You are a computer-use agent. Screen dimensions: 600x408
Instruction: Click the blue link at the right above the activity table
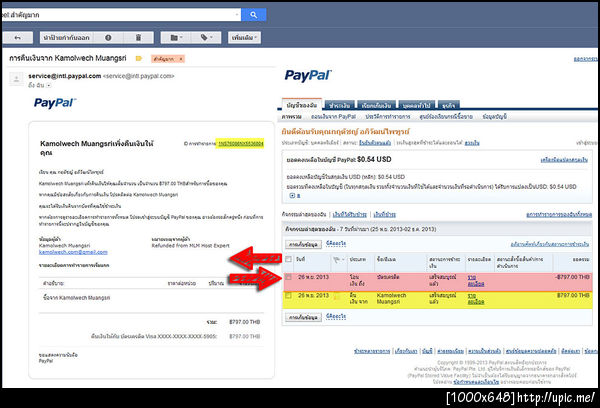pos(559,215)
